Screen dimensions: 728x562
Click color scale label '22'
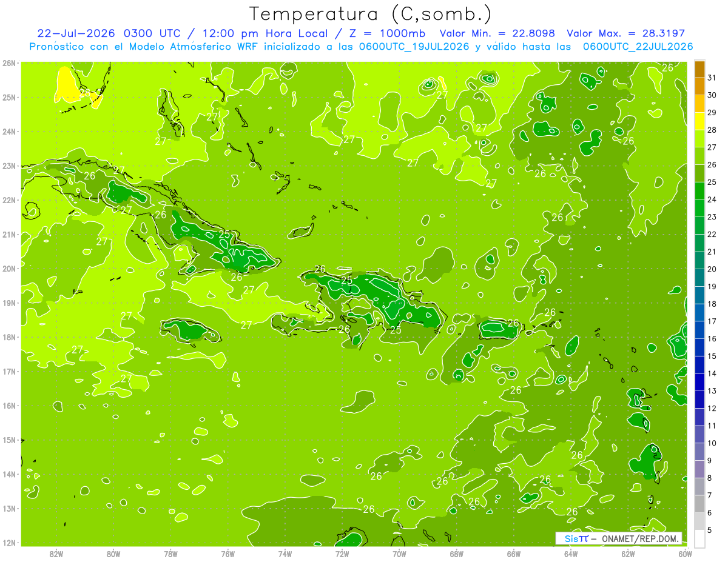tap(712, 234)
